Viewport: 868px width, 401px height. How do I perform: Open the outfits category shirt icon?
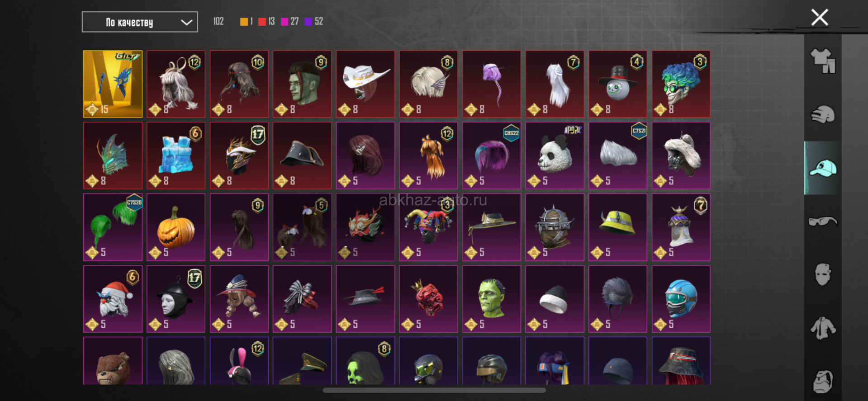click(822, 61)
